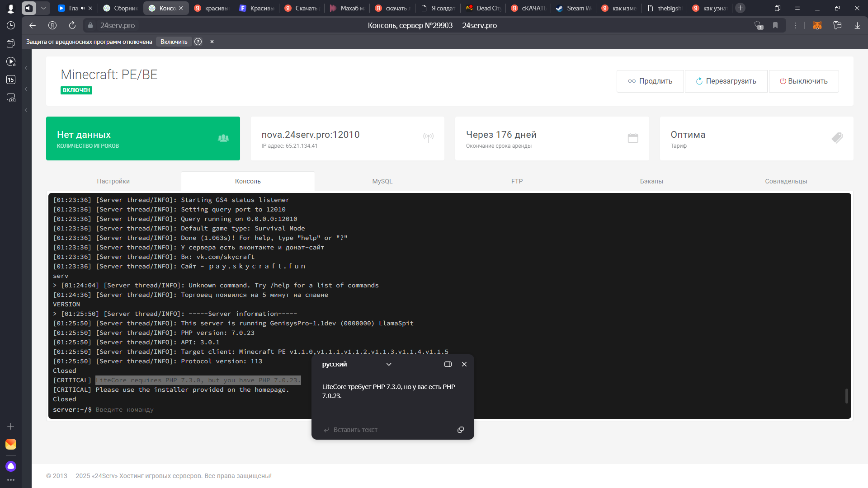The height and width of the screenshot is (488, 868).
Task: Switch to the Настройки tab
Action: point(113,181)
